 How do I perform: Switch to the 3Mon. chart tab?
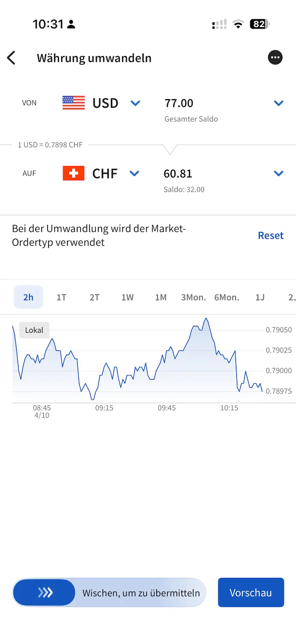tap(193, 297)
